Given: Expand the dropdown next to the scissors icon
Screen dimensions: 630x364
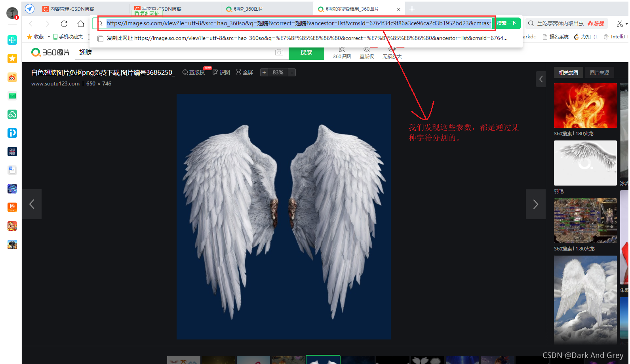Looking at the screenshot, I should [x=626, y=24].
